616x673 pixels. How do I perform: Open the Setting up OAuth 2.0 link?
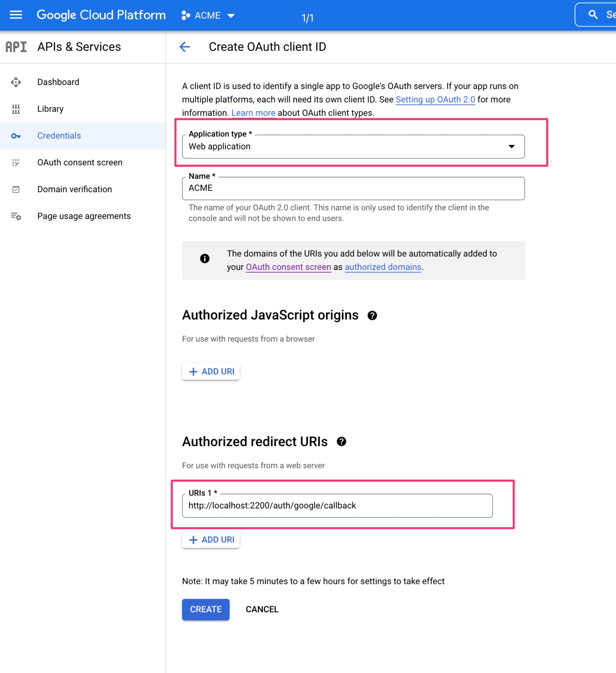(x=435, y=100)
